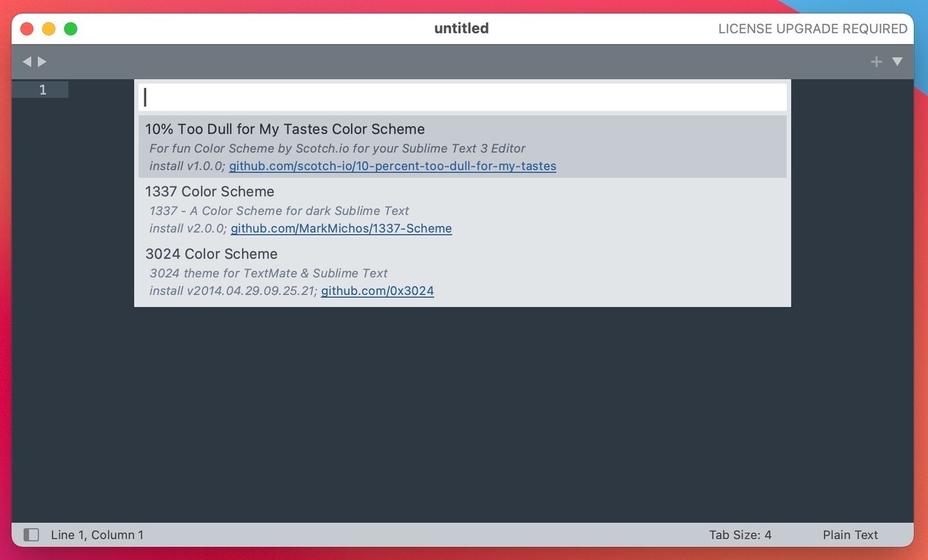Open the scotch-io GitHub link
This screenshot has height=560, width=928.
click(392, 166)
